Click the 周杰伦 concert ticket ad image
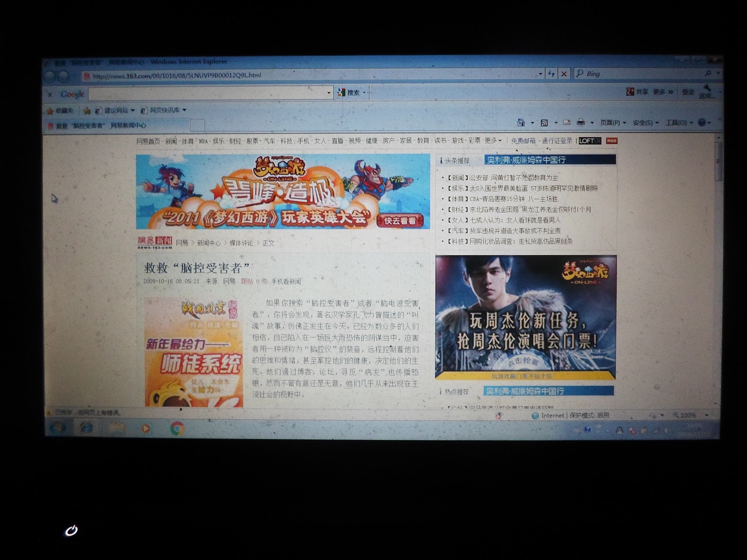Screen dimensions: 747x560 click(526, 317)
